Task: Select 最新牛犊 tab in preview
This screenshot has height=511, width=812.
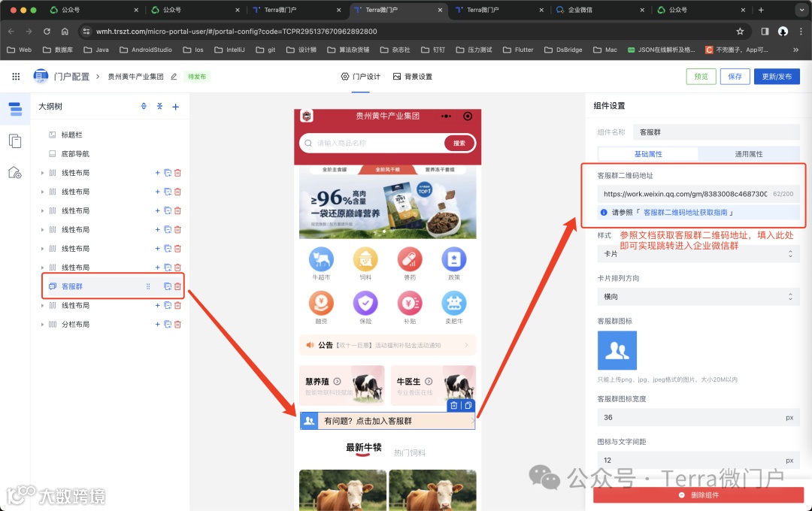Action: [x=364, y=447]
